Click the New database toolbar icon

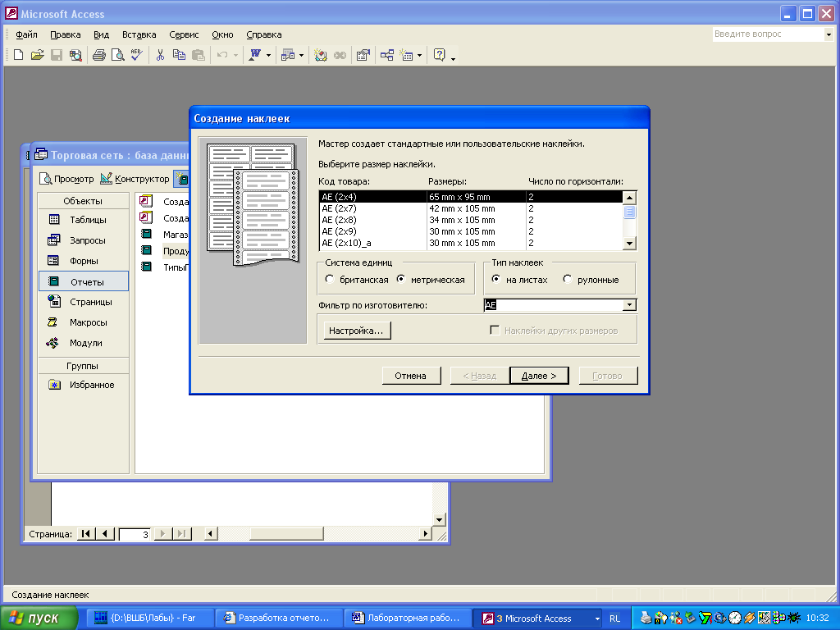pyautogui.click(x=18, y=55)
